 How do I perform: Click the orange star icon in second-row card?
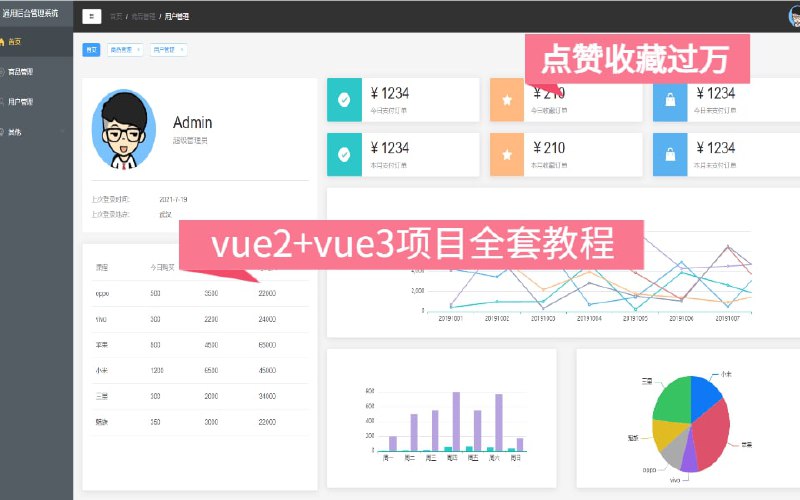(507, 154)
